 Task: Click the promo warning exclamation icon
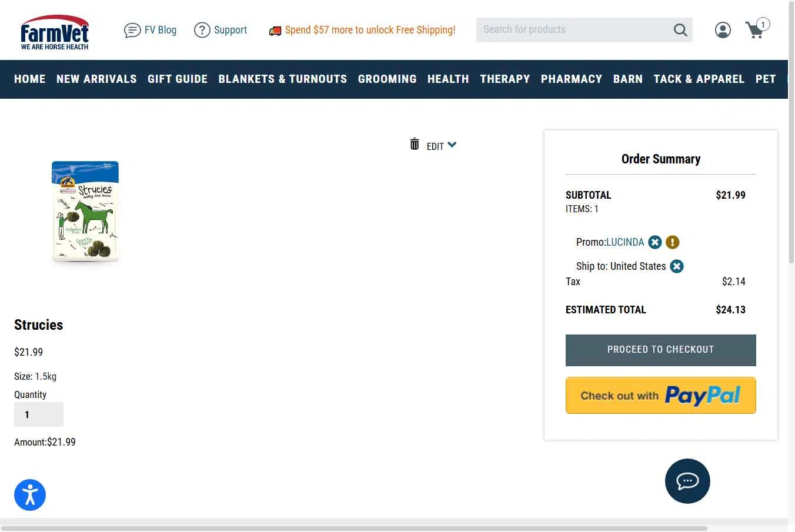(x=673, y=242)
